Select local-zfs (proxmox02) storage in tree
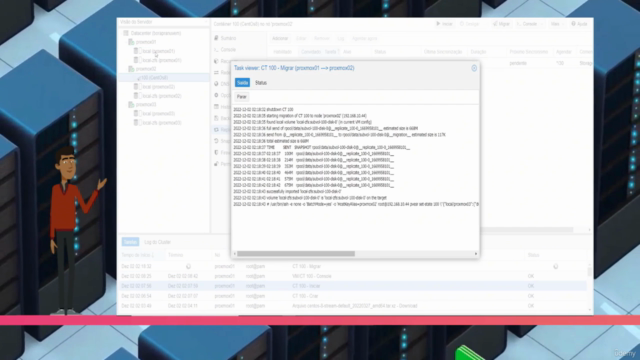Viewport: 640px width, 360px height. tap(162, 96)
